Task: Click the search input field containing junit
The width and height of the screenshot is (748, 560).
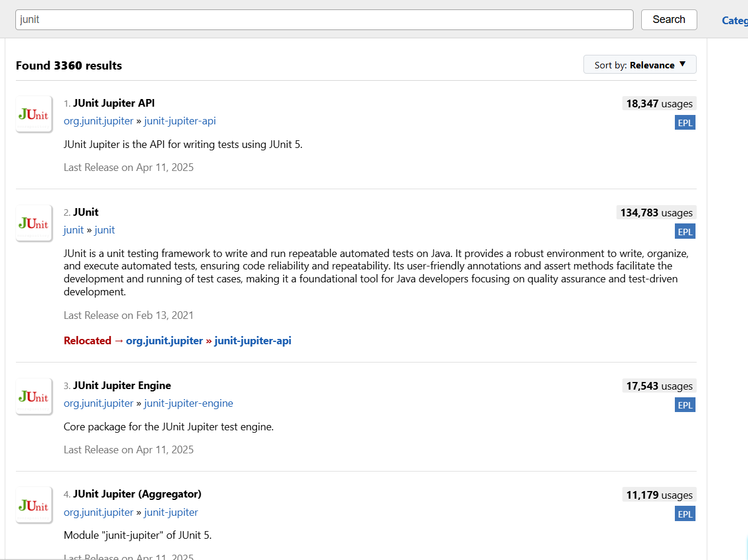Action: 324,19
